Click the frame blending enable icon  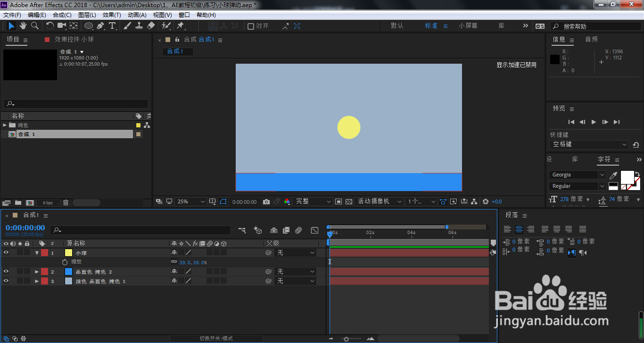click(286, 230)
